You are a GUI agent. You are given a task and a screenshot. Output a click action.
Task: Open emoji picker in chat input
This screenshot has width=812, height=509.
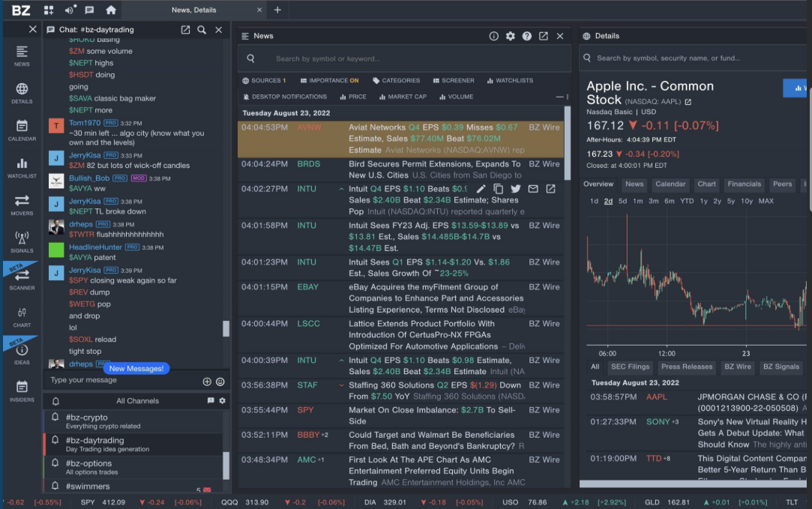[220, 382]
